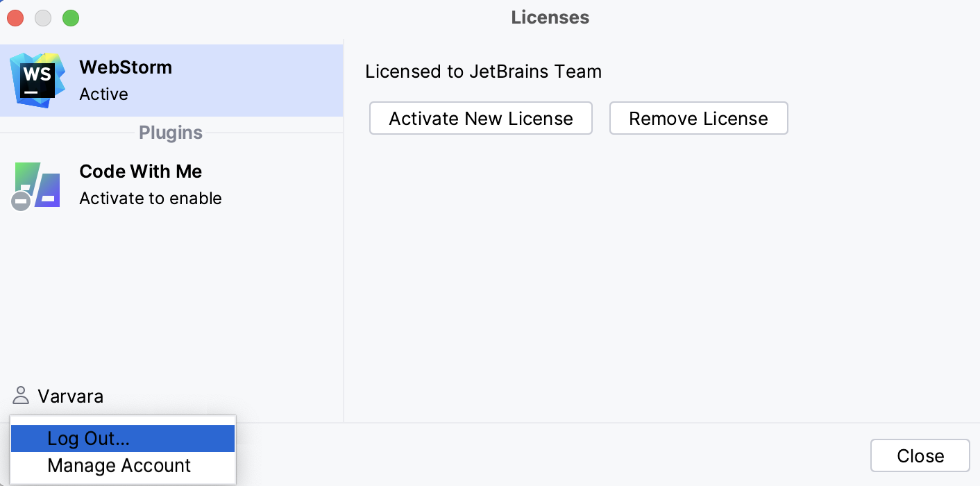This screenshot has height=486, width=980.
Task: Click the Licensed to JetBrains Team heading
Action: pyautogui.click(x=482, y=71)
